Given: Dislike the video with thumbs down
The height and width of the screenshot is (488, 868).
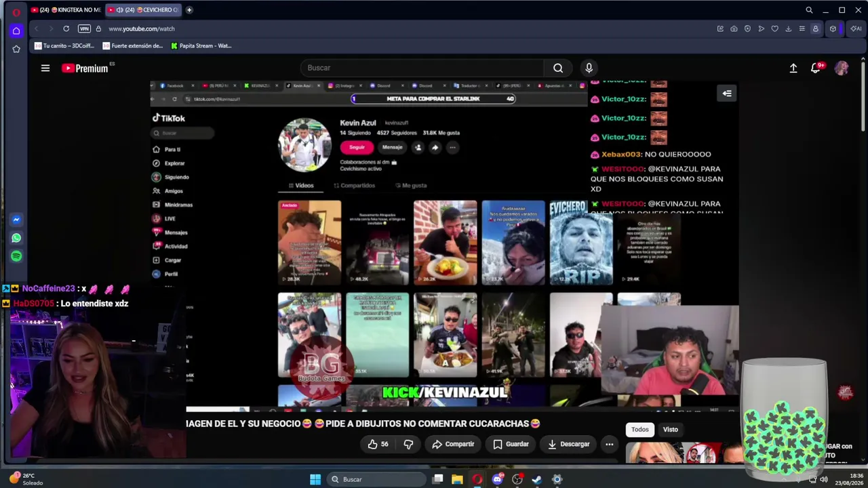Looking at the screenshot, I should click(408, 444).
